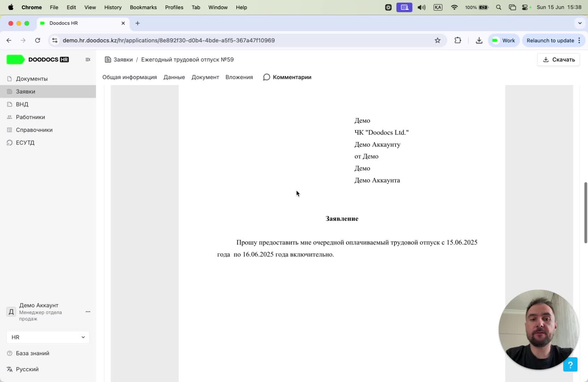588x382 pixels.
Task: Expand the Chrome tab search chevron
Action: point(580,23)
